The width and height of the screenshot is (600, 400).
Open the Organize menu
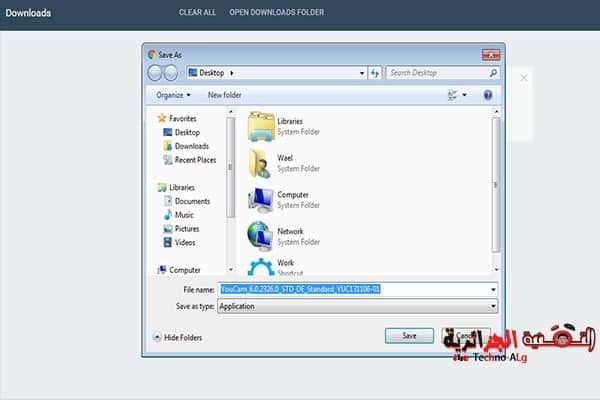[174, 95]
